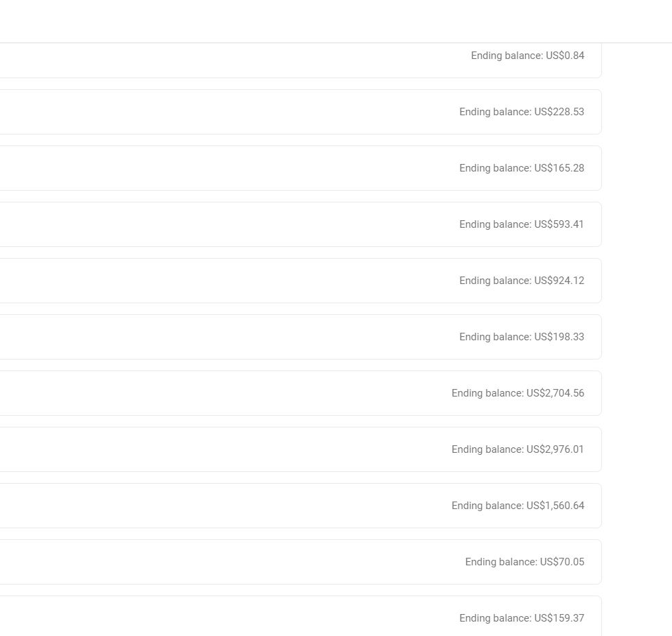This screenshot has width=672, height=636.
Task: Click the US$593.41 amount value
Action: (559, 224)
